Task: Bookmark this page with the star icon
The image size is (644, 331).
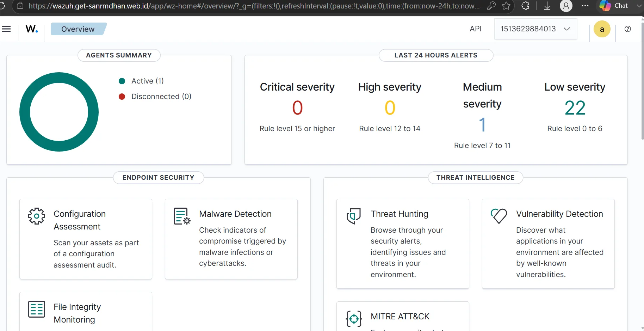Action: [x=506, y=6]
